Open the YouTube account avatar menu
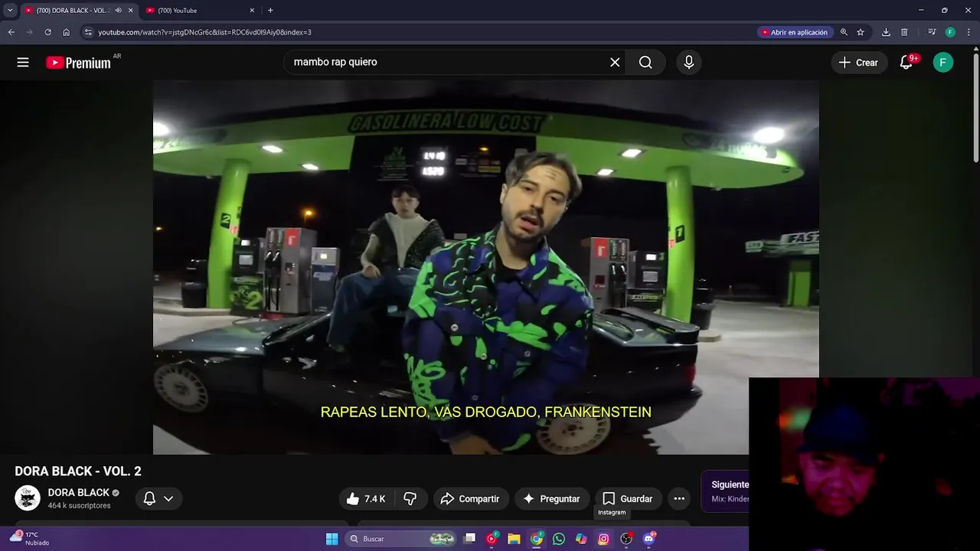 [943, 63]
